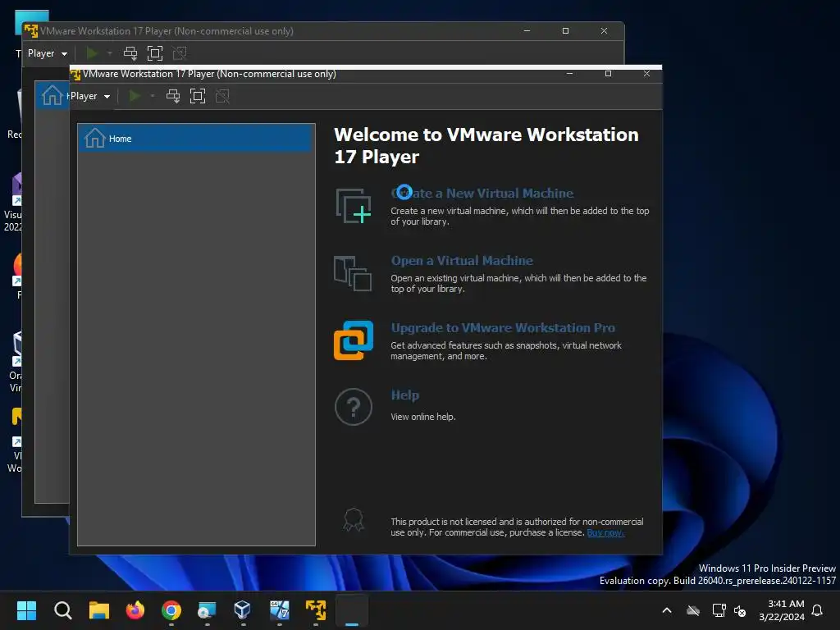Enter full screen mode icon in front window

point(198,97)
